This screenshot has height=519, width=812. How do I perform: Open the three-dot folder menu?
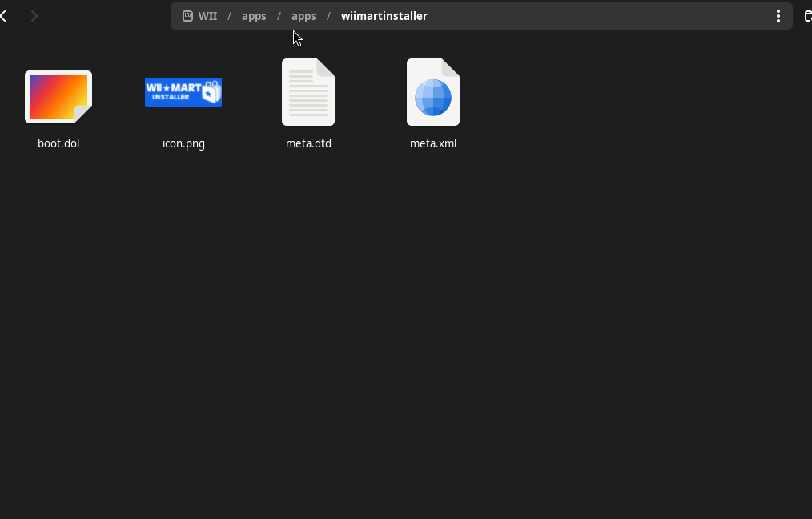(x=778, y=16)
